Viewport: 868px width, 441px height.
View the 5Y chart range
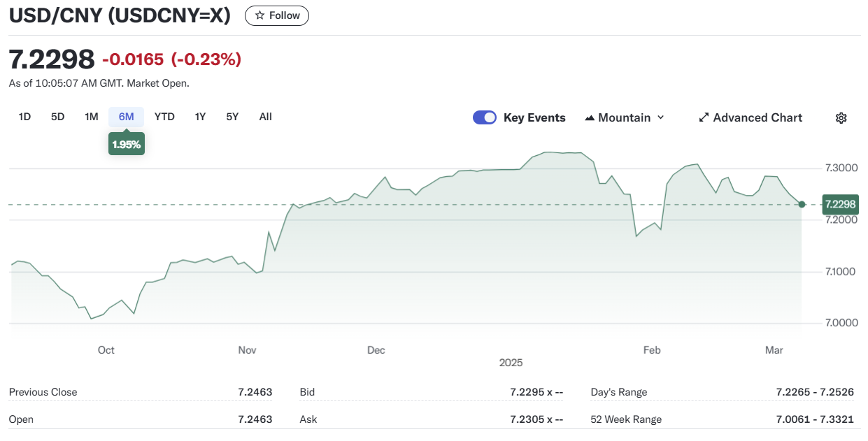point(232,117)
